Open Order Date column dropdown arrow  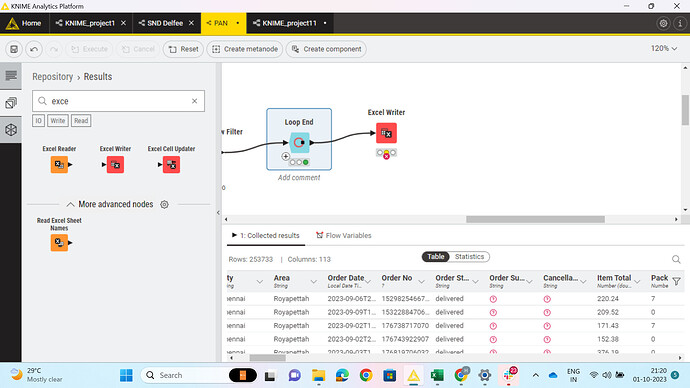[367, 282]
